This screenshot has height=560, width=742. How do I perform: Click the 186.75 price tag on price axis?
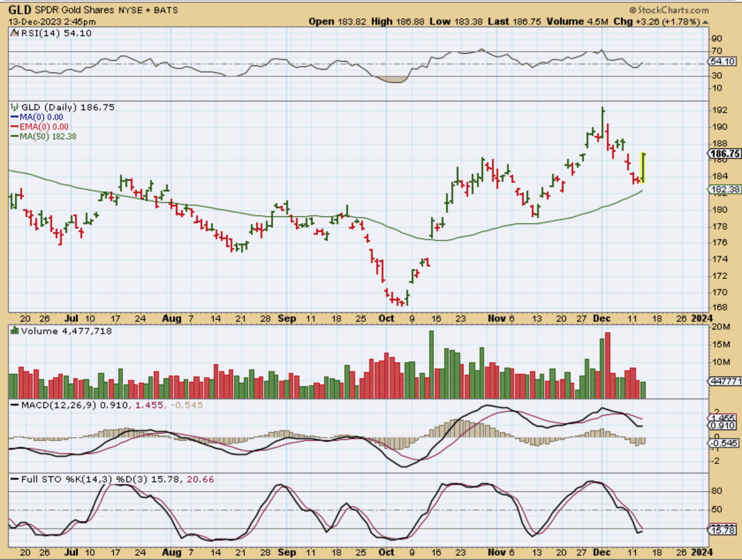click(725, 154)
